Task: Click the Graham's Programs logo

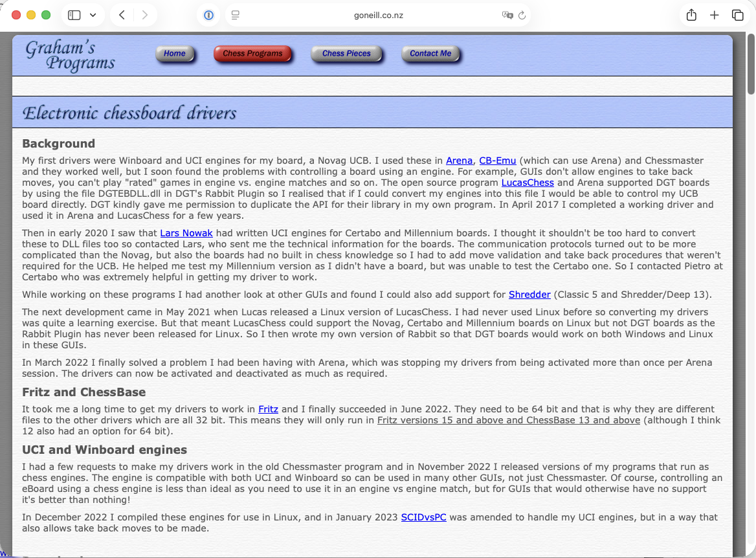Action: [x=70, y=55]
